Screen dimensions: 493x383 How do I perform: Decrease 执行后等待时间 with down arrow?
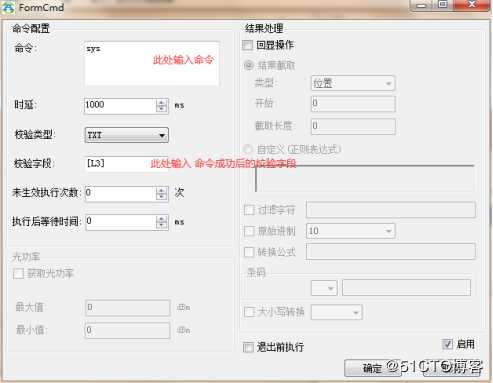click(162, 226)
